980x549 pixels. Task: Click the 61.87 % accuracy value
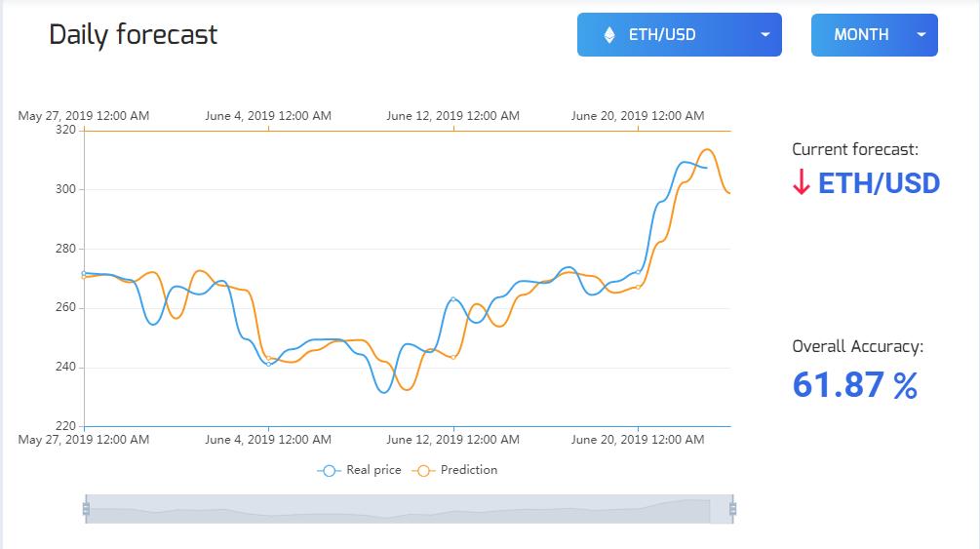pyautogui.click(x=855, y=384)
